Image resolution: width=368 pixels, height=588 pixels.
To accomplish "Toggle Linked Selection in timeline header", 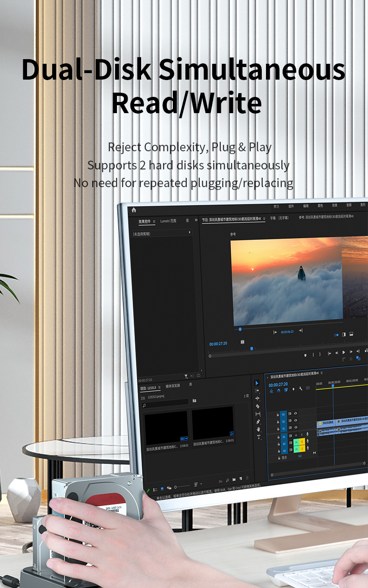I will click(x=286, y=390).
